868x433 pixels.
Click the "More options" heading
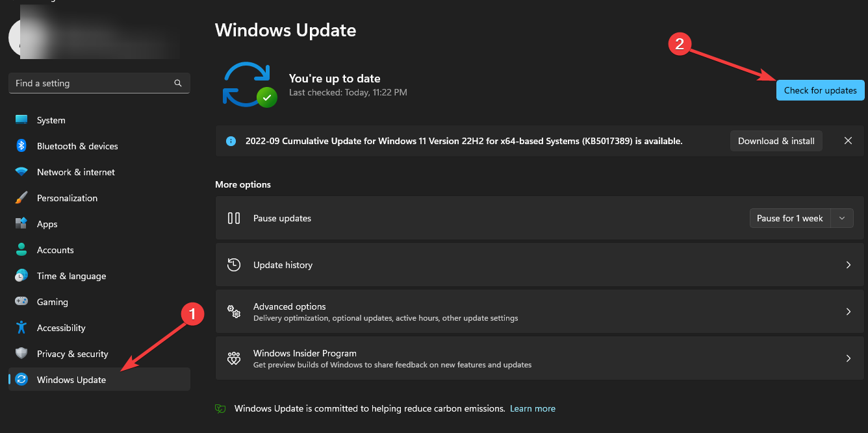click(243, 184)
